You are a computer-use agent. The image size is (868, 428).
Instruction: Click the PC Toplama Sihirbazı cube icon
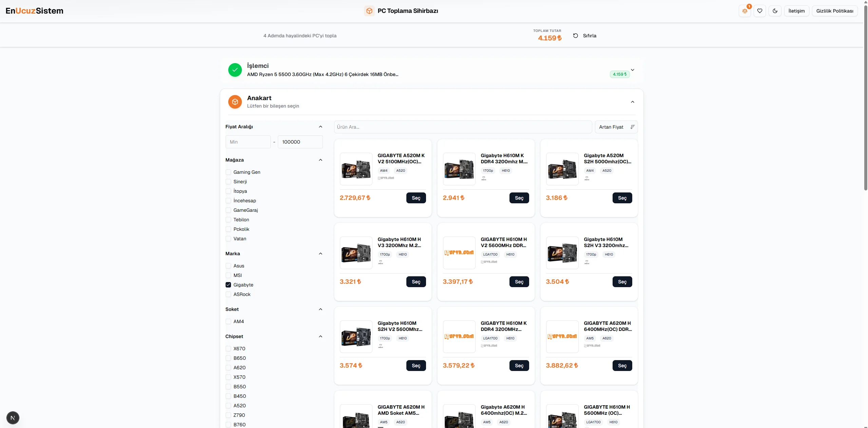click(x=369, y=11)
